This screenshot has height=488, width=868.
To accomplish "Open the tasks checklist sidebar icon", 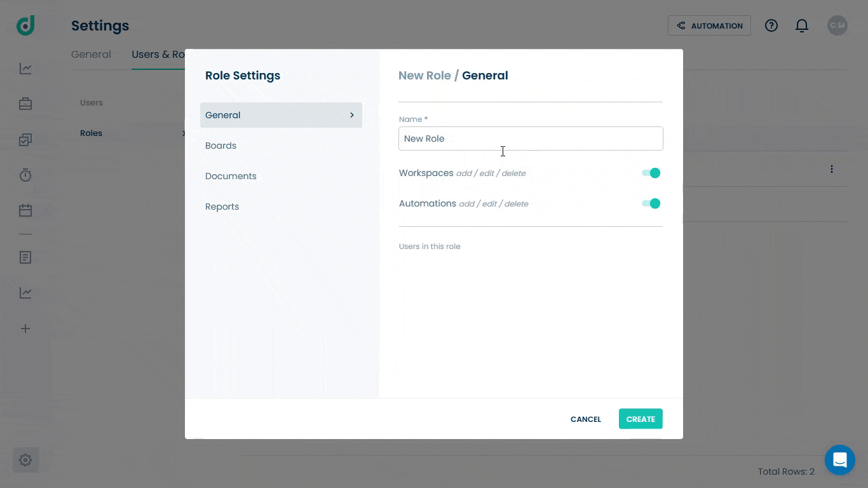I will 25,140.
